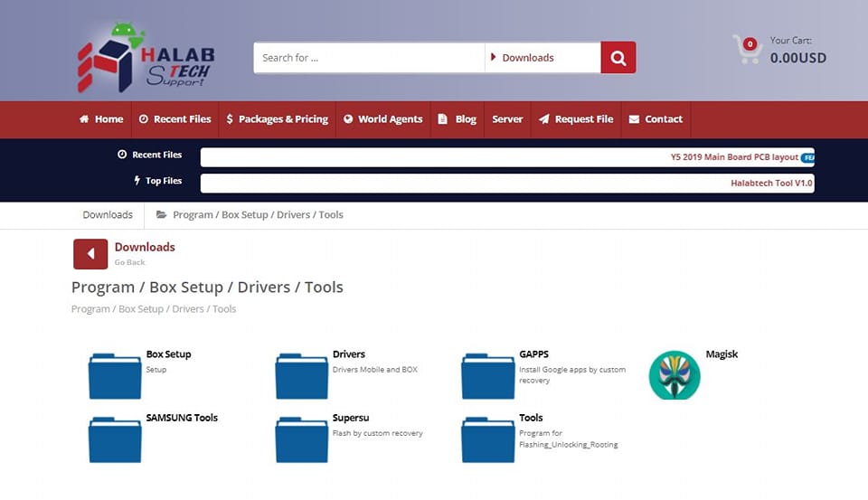Click Program / Box Setup breadcrumb path
This screenshot has width=868, height=500.
(258, 215)
